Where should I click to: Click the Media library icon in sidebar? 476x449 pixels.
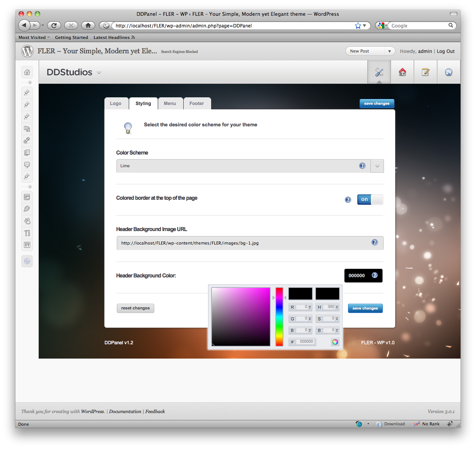click(27, 129)
